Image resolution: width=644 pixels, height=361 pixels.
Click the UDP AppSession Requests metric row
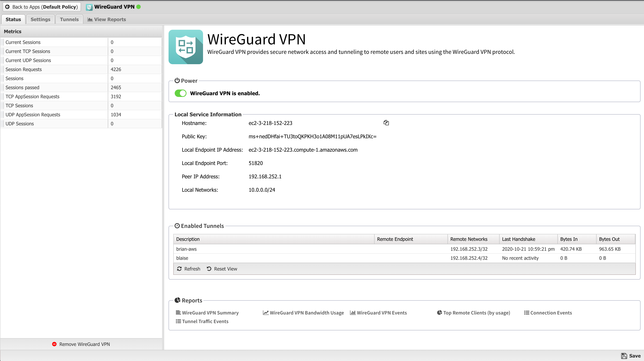click(x=81, y=114)
